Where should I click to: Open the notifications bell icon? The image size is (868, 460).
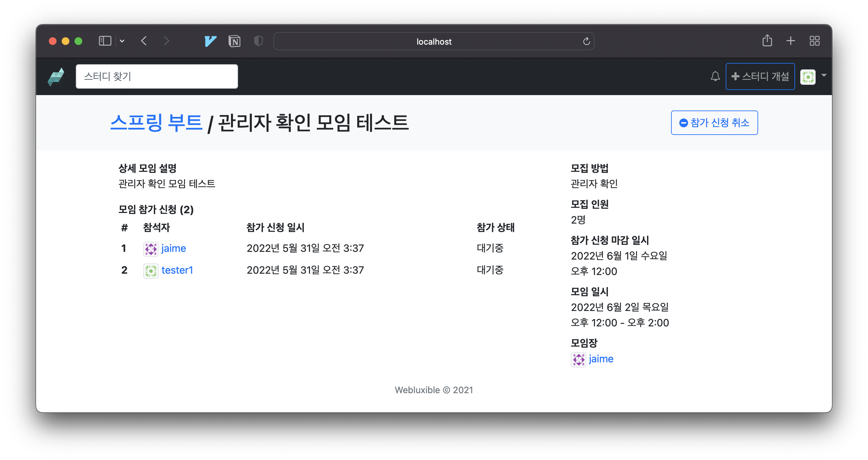tap(715, 76)
